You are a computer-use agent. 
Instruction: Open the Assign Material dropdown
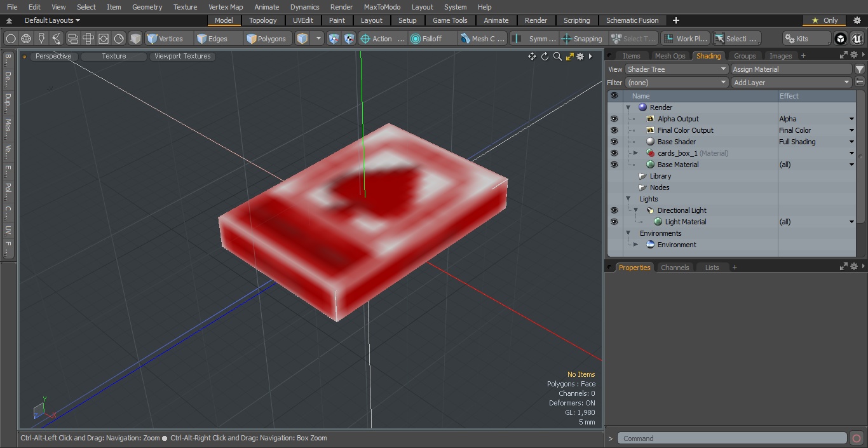(791, 69)
